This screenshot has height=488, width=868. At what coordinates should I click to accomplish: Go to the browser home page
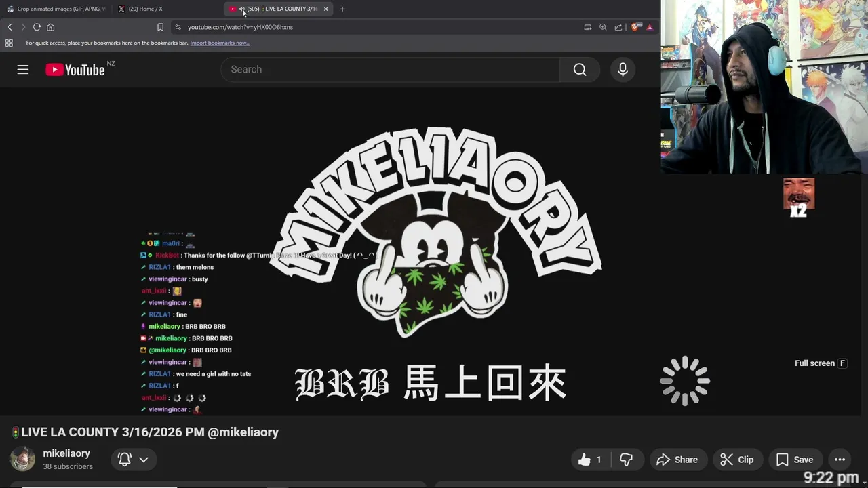coord(50,27)
